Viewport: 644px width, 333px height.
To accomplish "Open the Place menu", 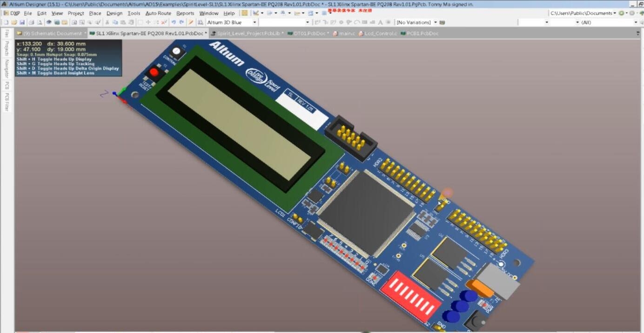I will coord(95,13).
